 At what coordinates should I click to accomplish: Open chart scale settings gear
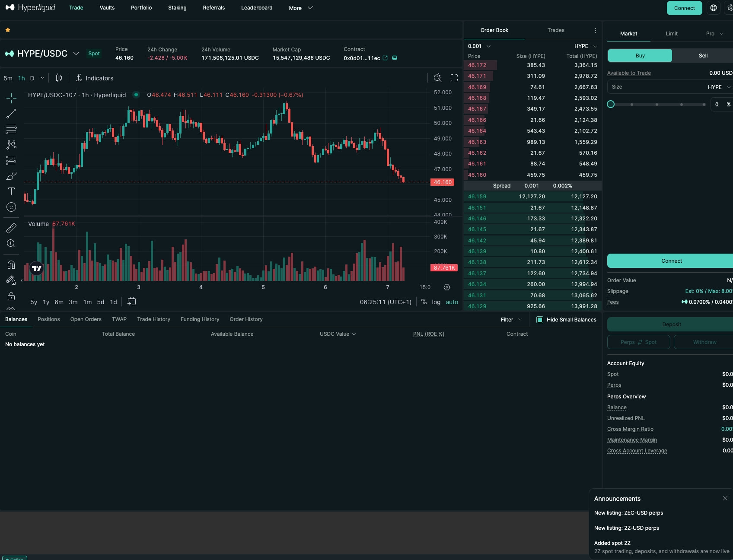coord(447,287)
